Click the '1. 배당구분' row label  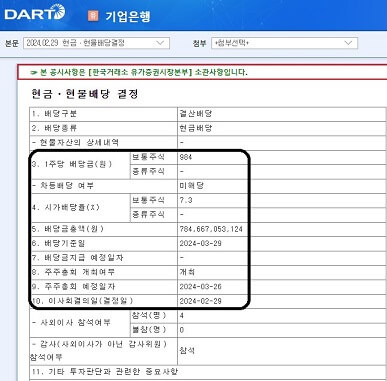(54, 114)
